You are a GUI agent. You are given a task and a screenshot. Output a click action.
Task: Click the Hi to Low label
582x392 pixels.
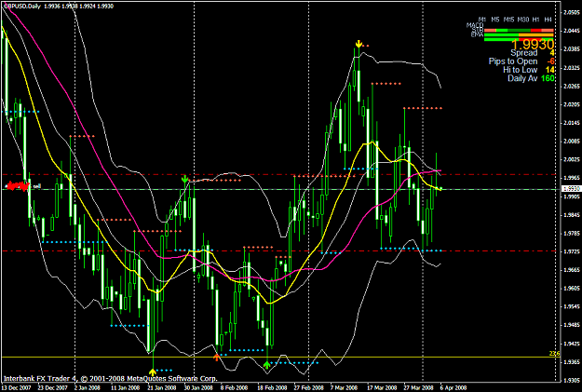[520, 70]
